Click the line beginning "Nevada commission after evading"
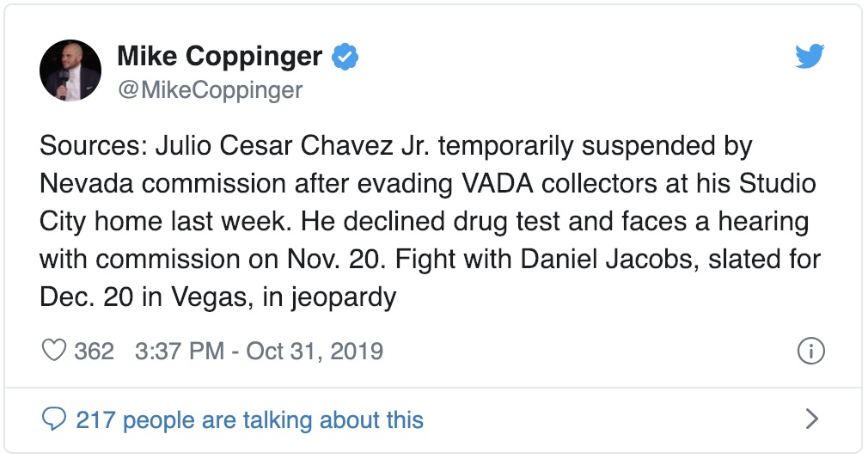 coord(427,184)
